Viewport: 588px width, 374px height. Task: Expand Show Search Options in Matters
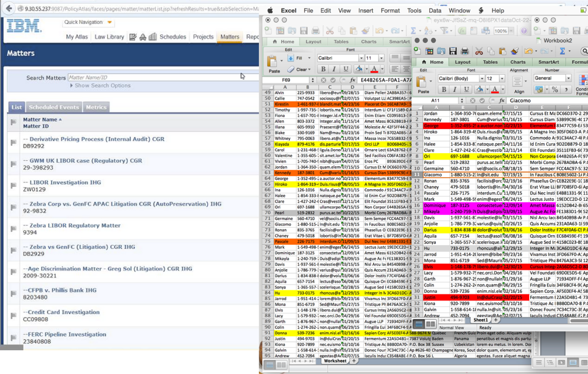[100, 86]
